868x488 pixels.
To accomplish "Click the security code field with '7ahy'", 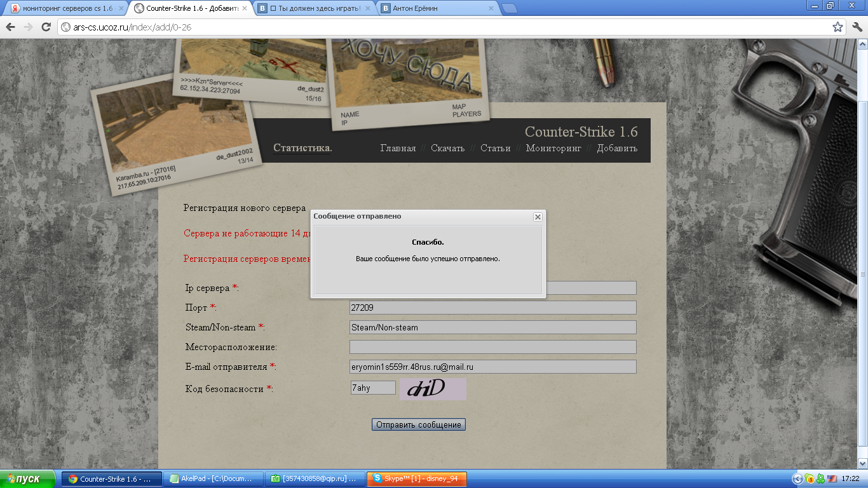I will [373, 388].
